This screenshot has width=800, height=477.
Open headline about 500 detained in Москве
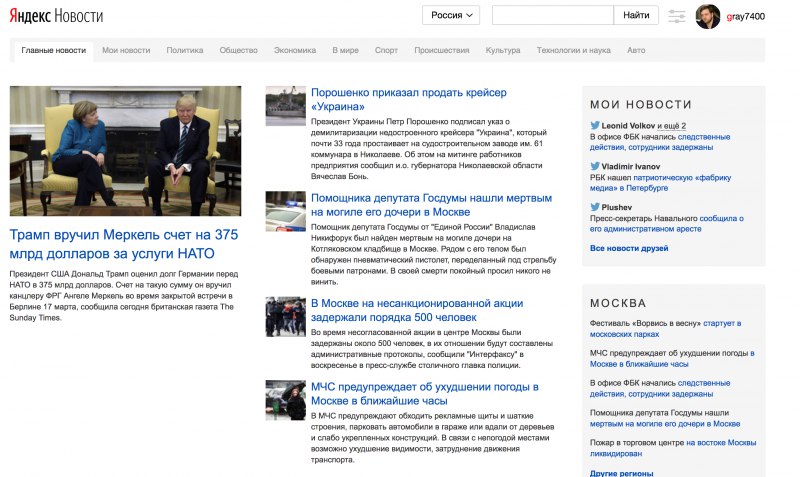417,310
